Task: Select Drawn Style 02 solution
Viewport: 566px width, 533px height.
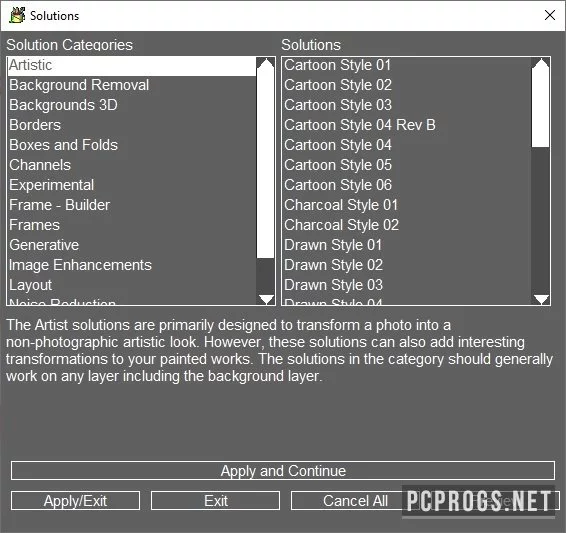Action: click(x=406, y=265)
